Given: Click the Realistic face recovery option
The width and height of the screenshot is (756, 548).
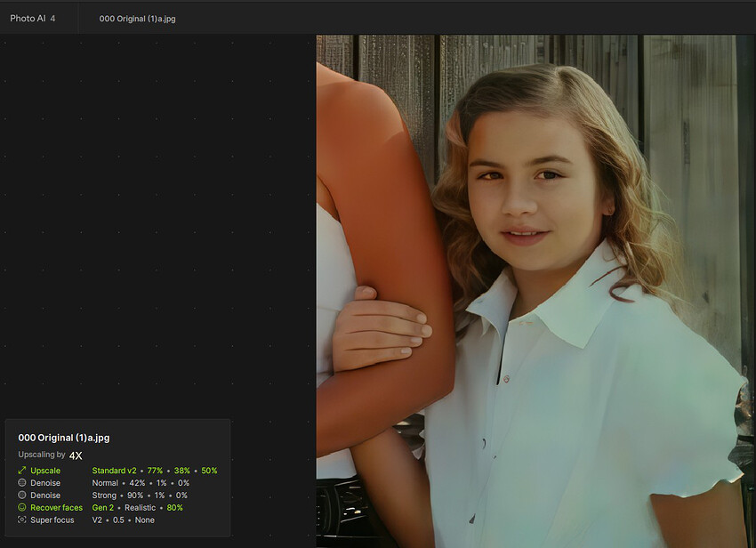Looking at the screenshot, I should click(x=140, y=508).
